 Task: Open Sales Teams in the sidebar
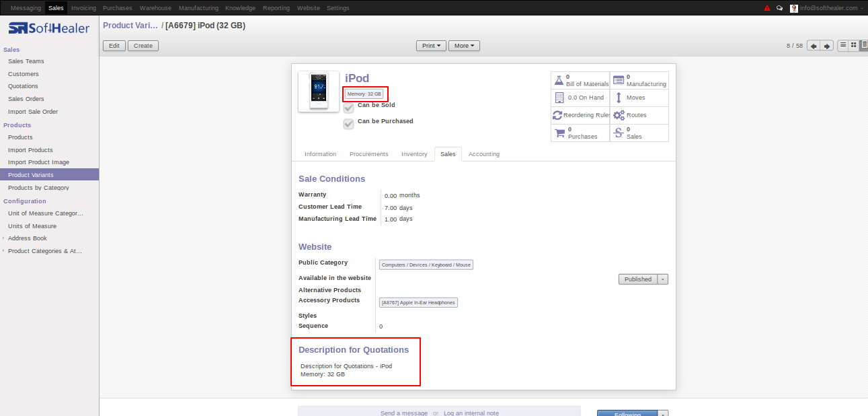tap(26, 61)
